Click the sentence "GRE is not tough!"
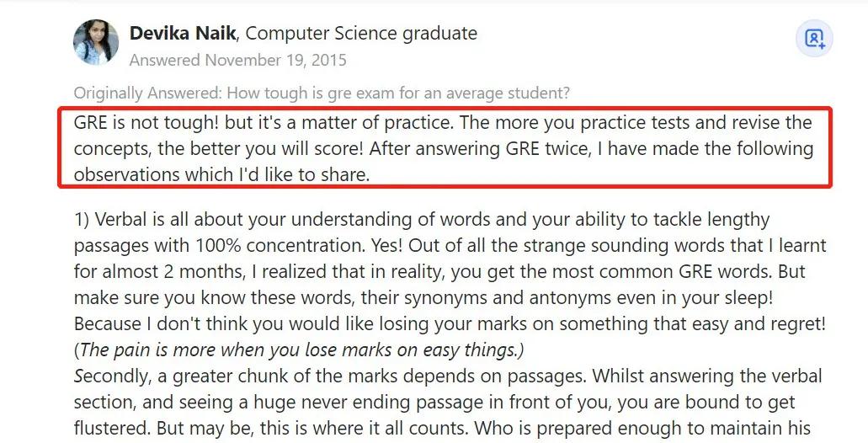868x443 pixels. [146, 123]
